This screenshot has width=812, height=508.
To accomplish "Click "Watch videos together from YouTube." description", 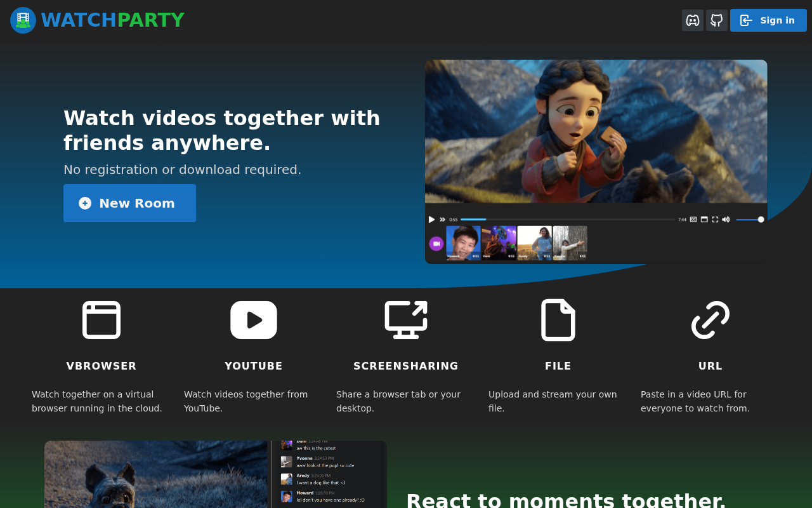I will [246, 401].
